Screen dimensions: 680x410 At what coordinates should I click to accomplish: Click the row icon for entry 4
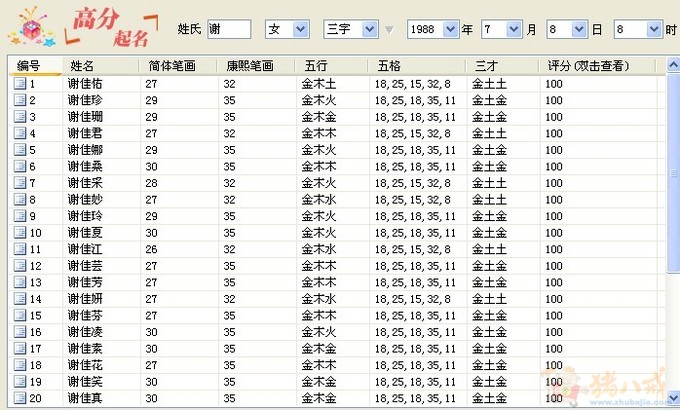(20, 133)
